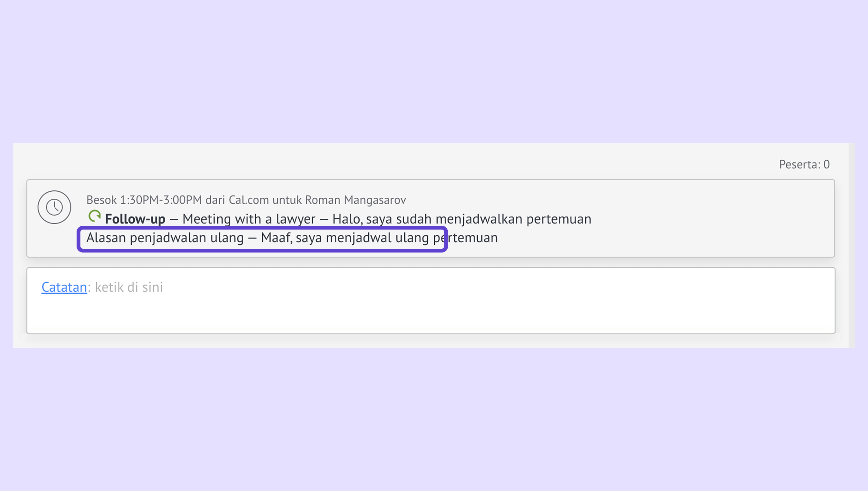Image resolution: width=868 pixels, height=491 pixels.
Task: Select the bold Follow-up label
Action: [x=135, y=219]
